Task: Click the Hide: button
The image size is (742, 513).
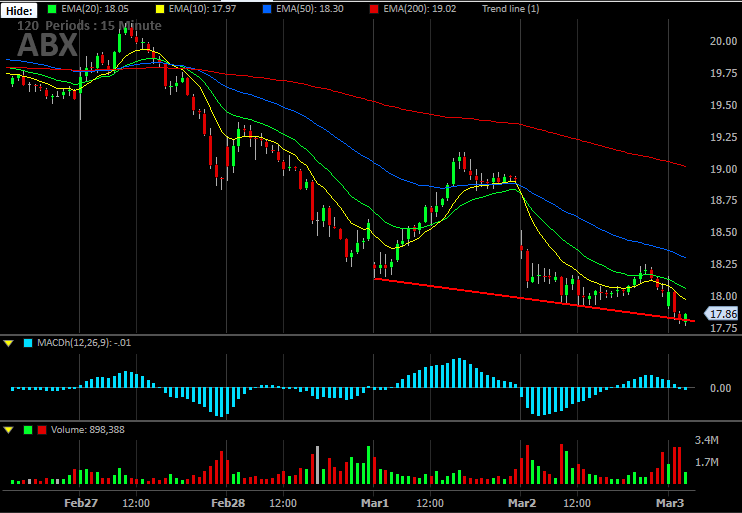Action: [x=19, y=10]
